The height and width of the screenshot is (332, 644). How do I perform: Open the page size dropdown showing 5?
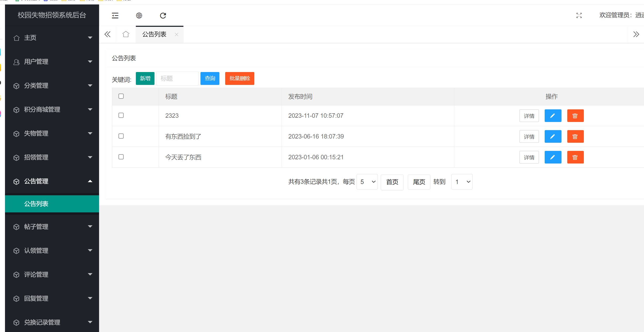[367, 182]
